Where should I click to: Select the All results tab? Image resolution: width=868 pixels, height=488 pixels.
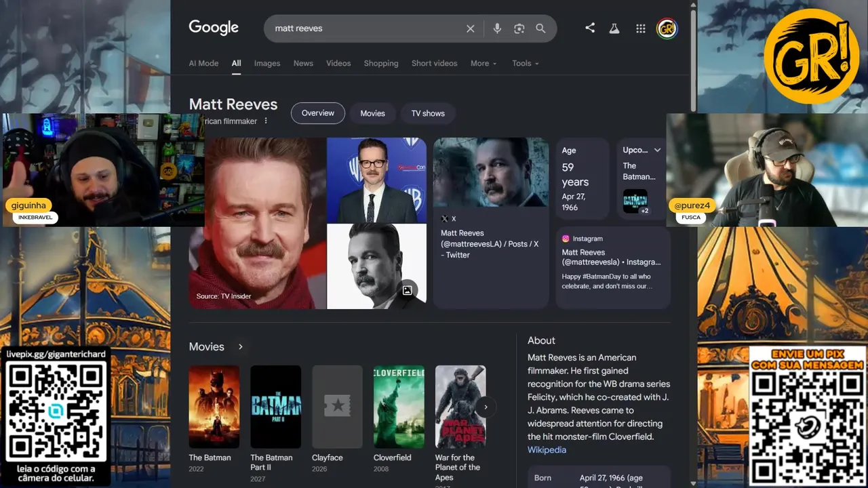[236, 63]
